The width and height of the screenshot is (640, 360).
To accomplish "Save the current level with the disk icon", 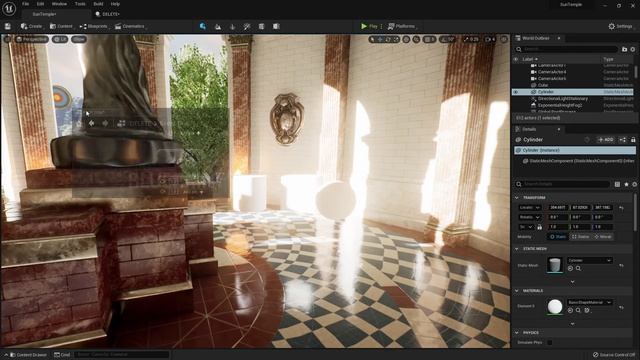I will coord(8,26).
